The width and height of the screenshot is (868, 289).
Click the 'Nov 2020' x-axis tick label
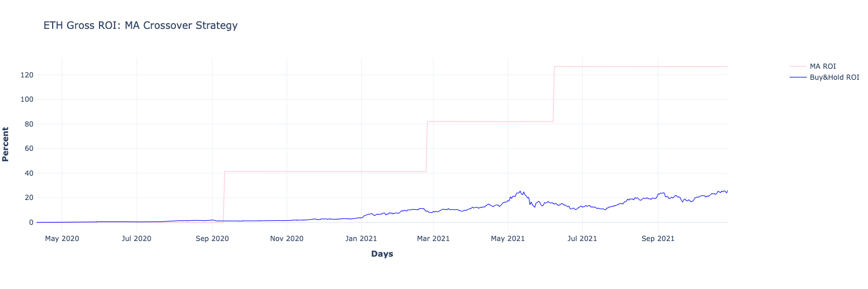[x=286, y=238]
